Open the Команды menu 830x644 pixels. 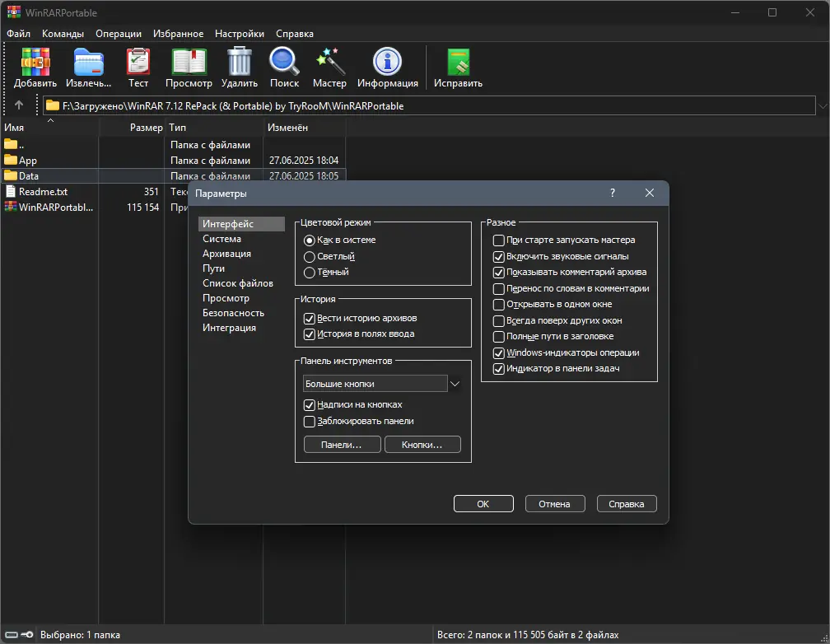point(63,34)
